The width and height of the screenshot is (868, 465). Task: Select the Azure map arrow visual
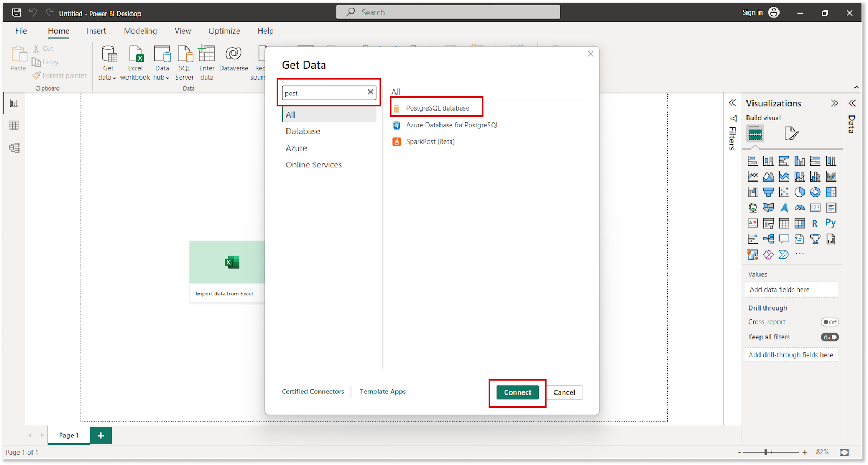click(x=784, y=208)
